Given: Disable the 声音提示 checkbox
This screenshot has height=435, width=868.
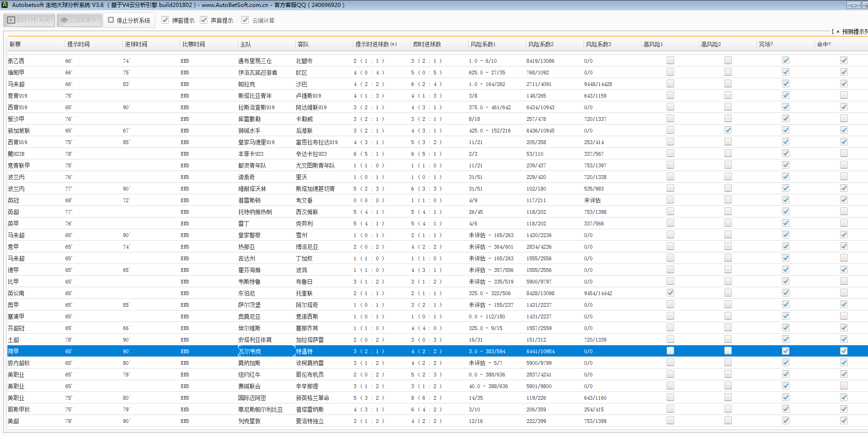Looking at the screenshot, I should pyautogui.click(x=204, y=20).
